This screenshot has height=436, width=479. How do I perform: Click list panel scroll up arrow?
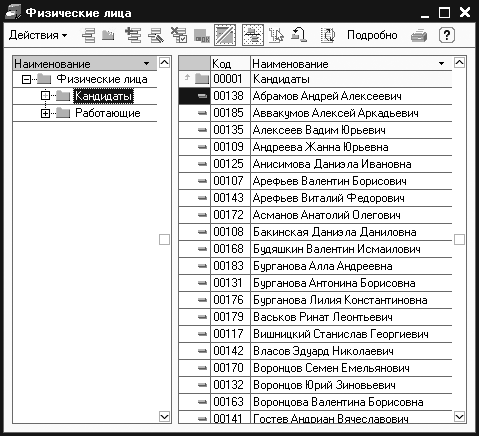tap(459, 63)
